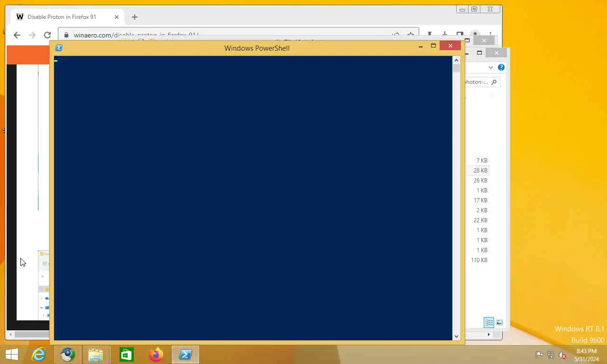607x364 pixels.
Task: Click the muted volume tray icon
Action: click(563, 355)
